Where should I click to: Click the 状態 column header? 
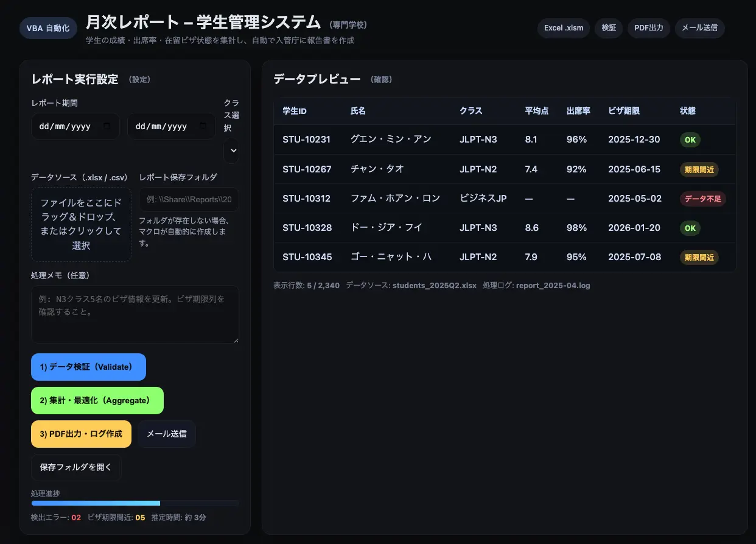688,111
